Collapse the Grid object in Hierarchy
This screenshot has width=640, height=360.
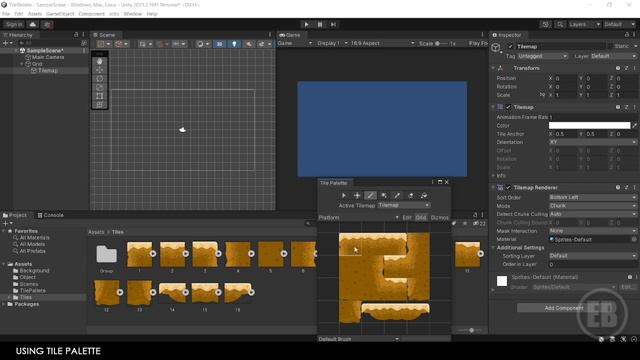click(x=22, y=64)
